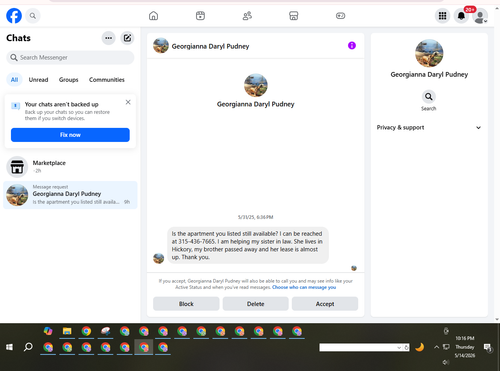Click the Search in conversation icon
The height and width of the screenshot is (371, 500).
pos(429,97)
